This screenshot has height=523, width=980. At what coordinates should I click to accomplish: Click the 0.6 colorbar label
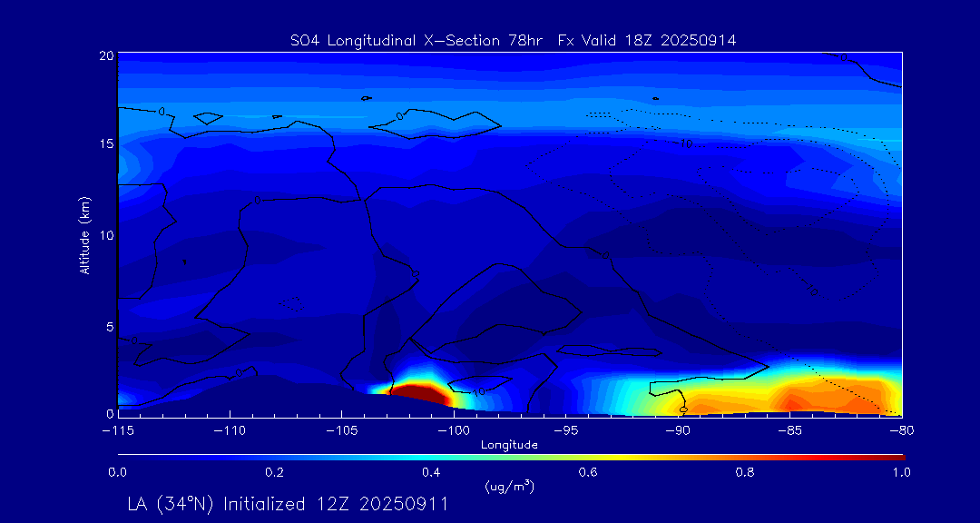(x=589, y=472)
